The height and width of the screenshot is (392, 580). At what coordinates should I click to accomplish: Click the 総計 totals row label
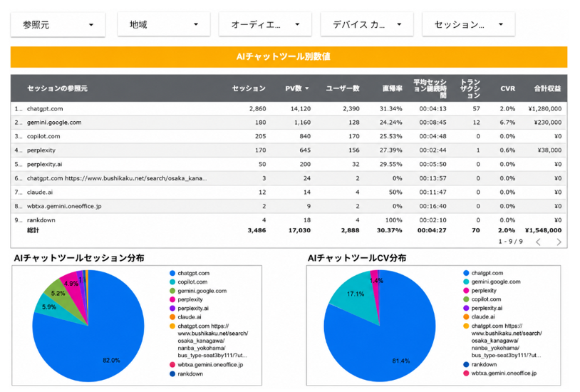pyautogui.click(x=33, y=230)
